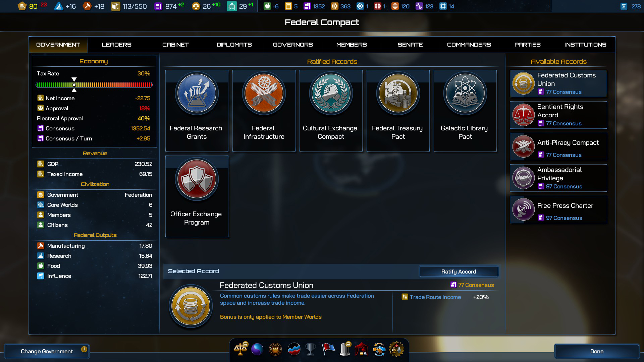This screenshot has width=644, height=362.
Task: Open the scales icon in the bottom bar
Action: [240, 349]
